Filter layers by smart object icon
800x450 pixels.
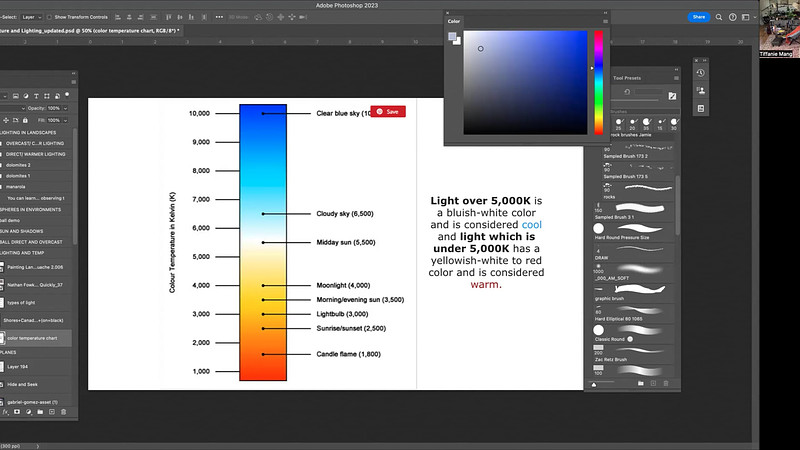[57, 96]
